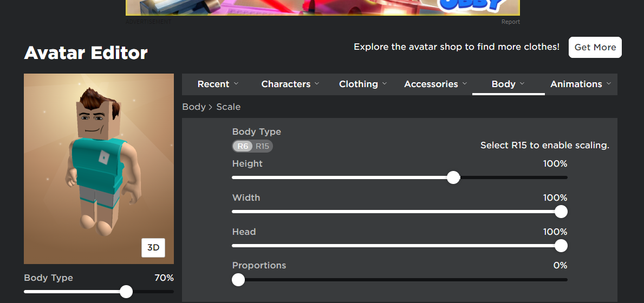Open the Characters tab
644x303 pixels.
[x=291, y=84]
